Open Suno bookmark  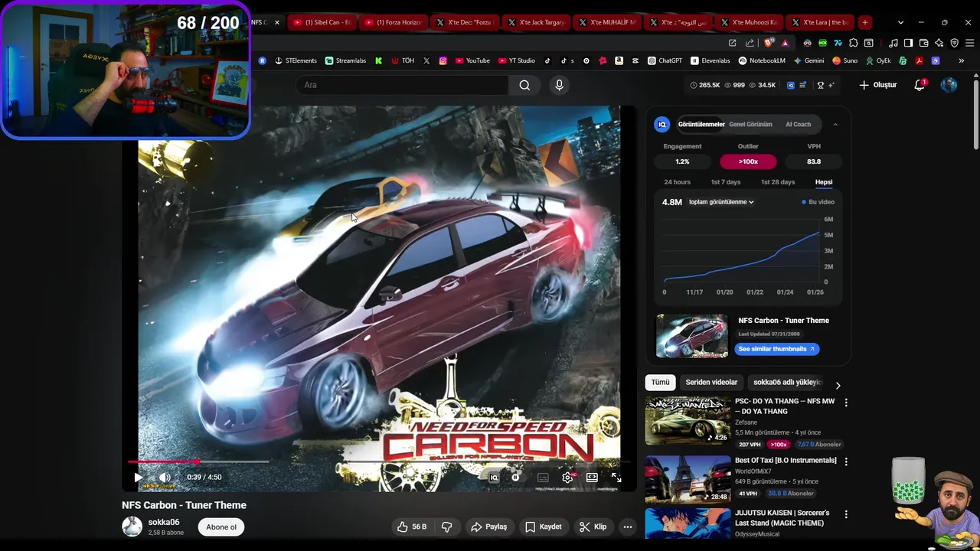click(844, 60)
